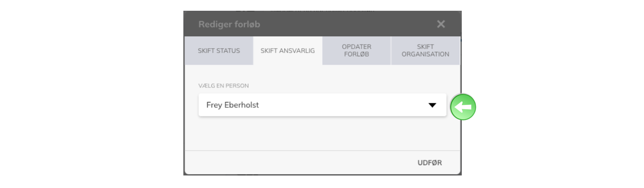Click the Udfør button
Viewport: 644px width, 188px height.
tap(429, 163)
